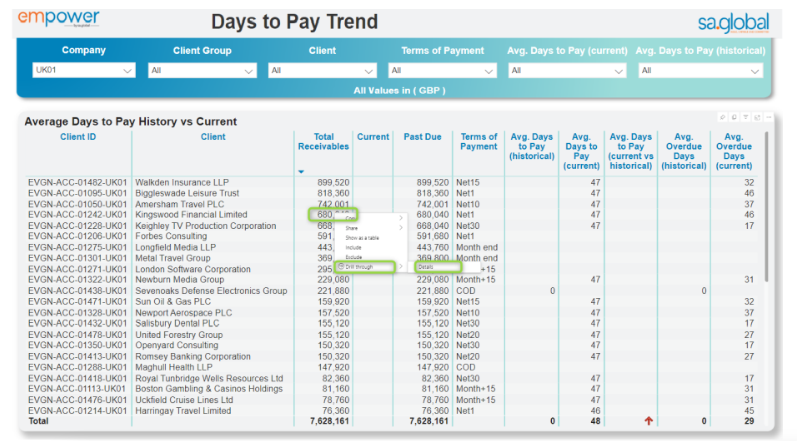Image resolution: width=797 pixels, height=441 pixels.
Task: Click the Drill through circular icon
Action: pyautogui.click(x=341, y=266)
